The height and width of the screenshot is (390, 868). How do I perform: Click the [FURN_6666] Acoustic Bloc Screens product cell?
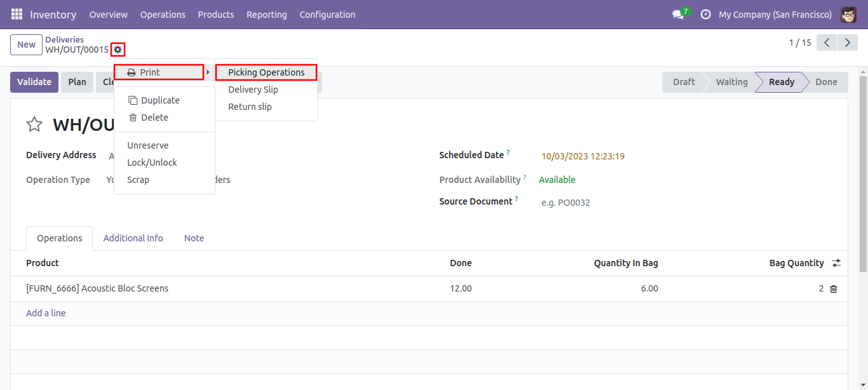point(97,288)
